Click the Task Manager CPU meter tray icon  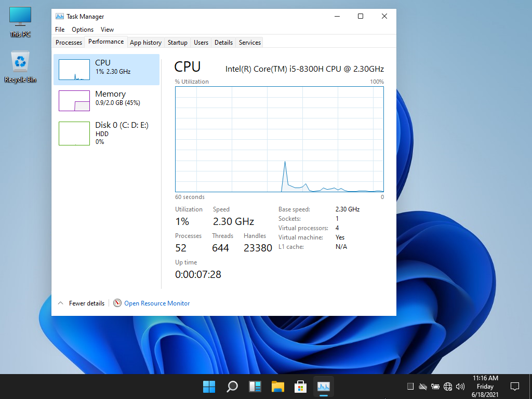tap(410, 386)
